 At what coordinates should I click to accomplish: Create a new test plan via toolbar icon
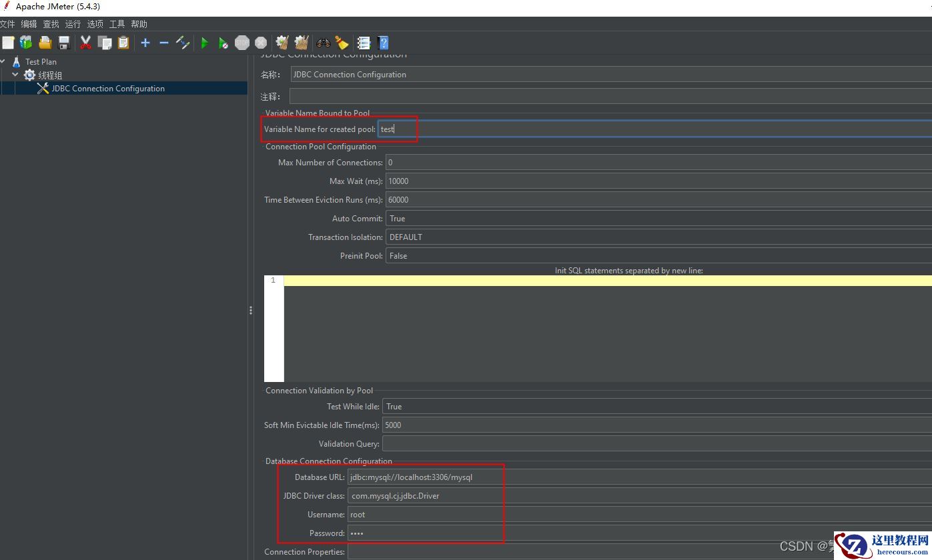(x=8, y=43)
